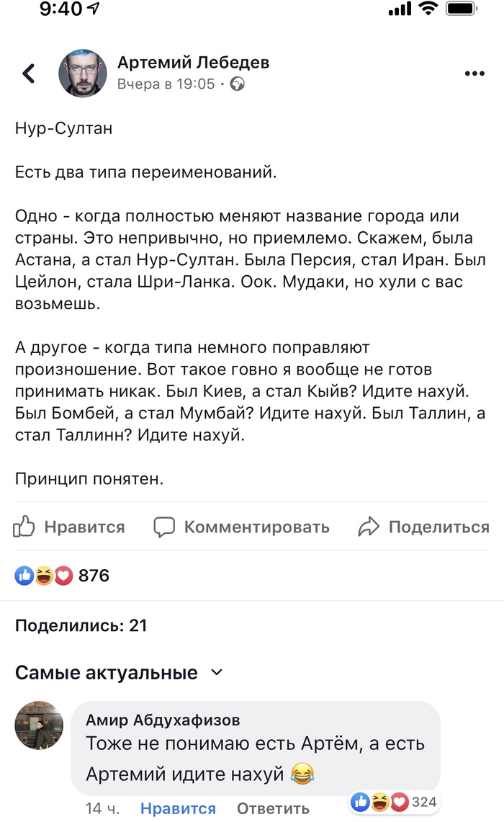Open Артемий Лебедев profile picture

(82, 73)
